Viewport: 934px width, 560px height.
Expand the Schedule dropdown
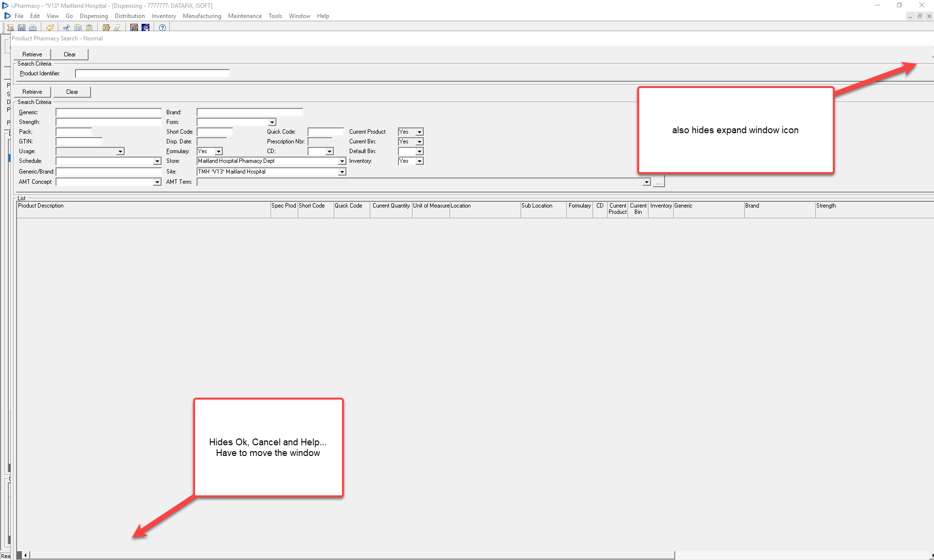click(x=157, y=161)
